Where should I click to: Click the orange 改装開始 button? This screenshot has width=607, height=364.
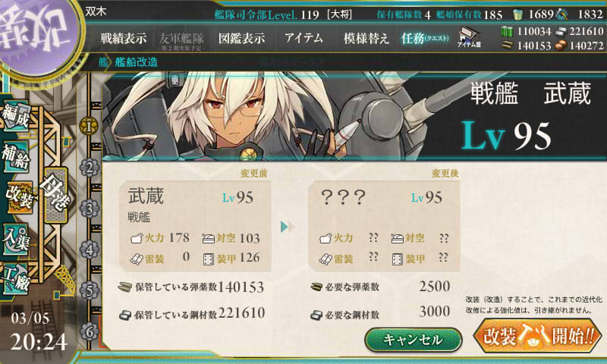(x=537, y=336)
